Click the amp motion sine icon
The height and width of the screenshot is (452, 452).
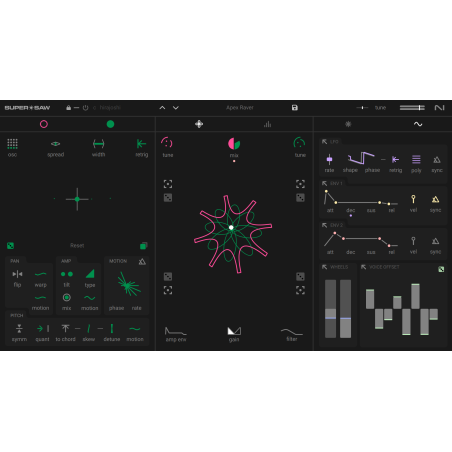pyautogui.click(x=90, y=298)
